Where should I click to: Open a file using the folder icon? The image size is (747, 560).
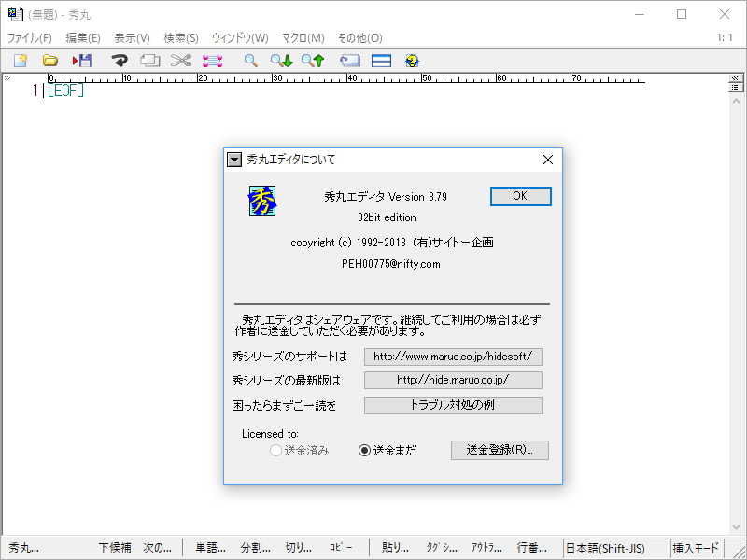click(x=50, y=60)
